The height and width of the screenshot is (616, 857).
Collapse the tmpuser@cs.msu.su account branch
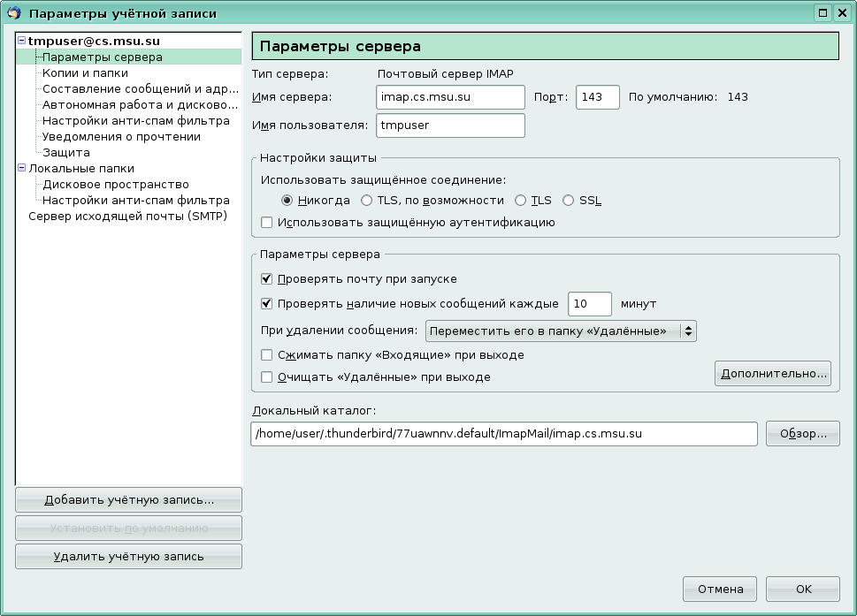tap(20, 40)
